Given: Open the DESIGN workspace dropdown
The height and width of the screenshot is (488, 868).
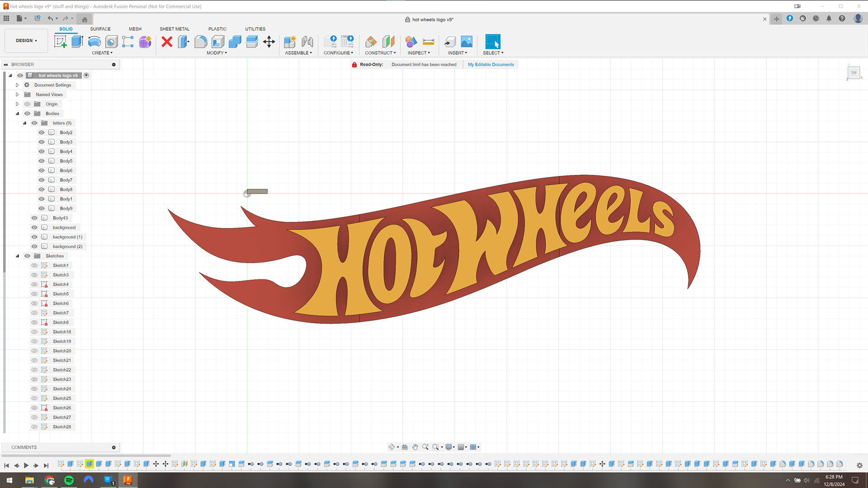Looking at the screenshot, I should (26, 41).
